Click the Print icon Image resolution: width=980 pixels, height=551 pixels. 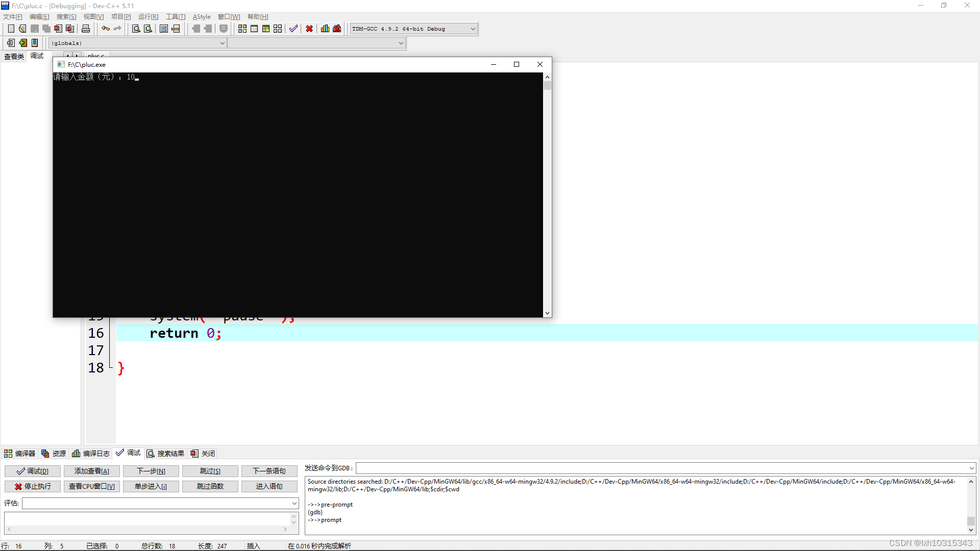[x=86, y=29]
